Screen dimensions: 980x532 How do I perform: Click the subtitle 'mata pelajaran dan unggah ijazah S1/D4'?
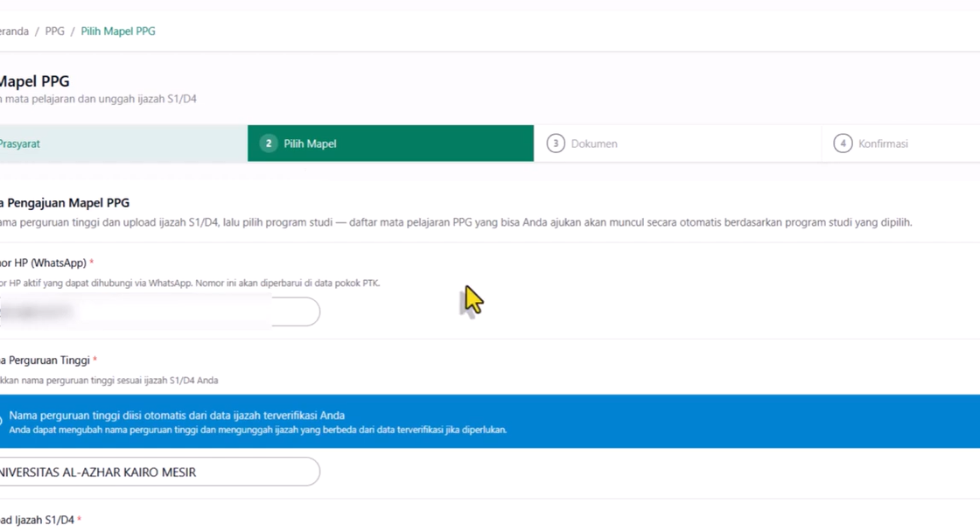(99, 99)
